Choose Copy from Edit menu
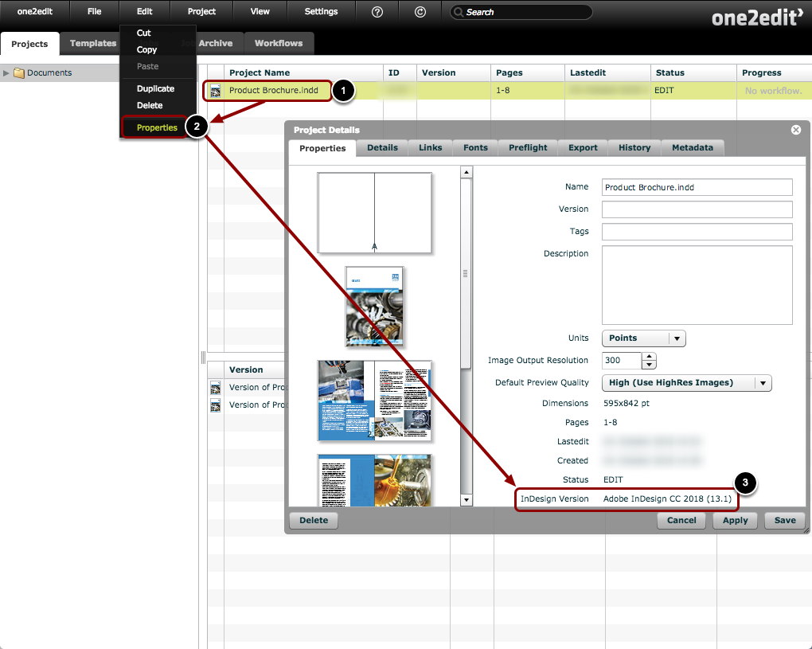This screenshot has height=649, width=812. click(x=146, y=49)
